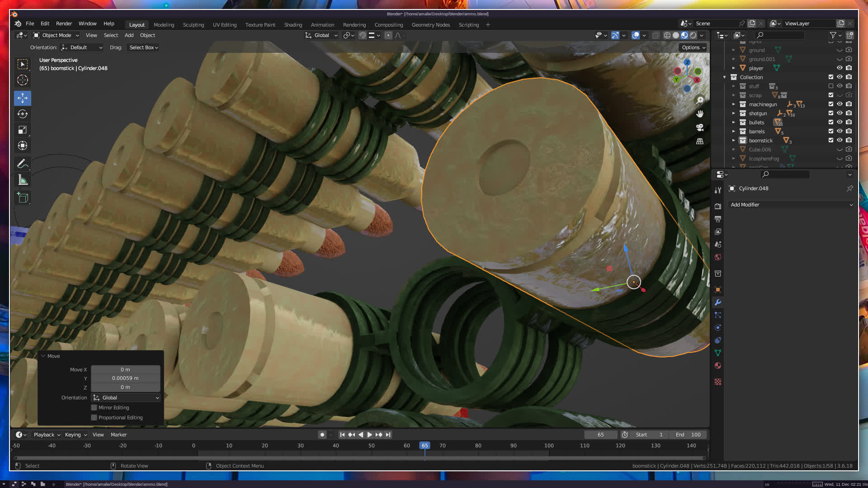
Task: Open the Add Modifier dropdown
Action: click(x=791, y=205)
